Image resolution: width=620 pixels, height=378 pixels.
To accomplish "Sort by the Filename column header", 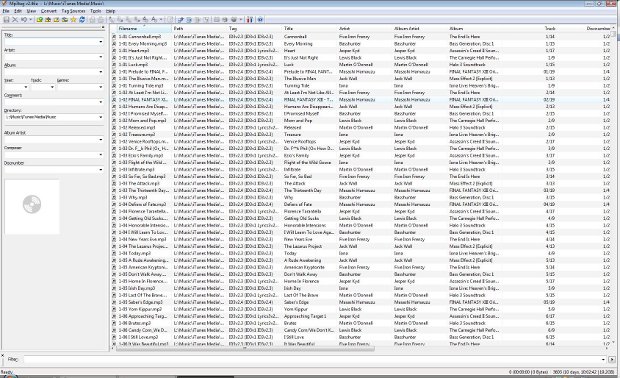I will tap(145, 28).
